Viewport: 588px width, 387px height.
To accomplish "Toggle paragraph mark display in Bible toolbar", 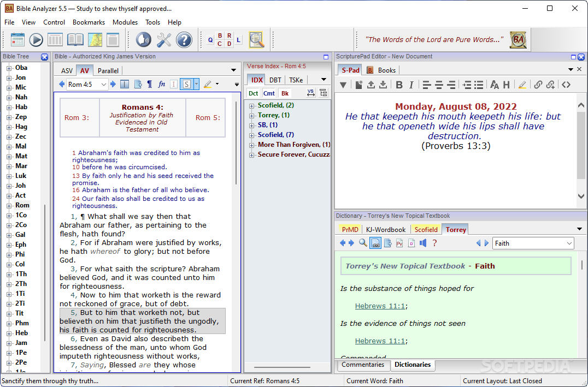I will [x=150, y=84].
